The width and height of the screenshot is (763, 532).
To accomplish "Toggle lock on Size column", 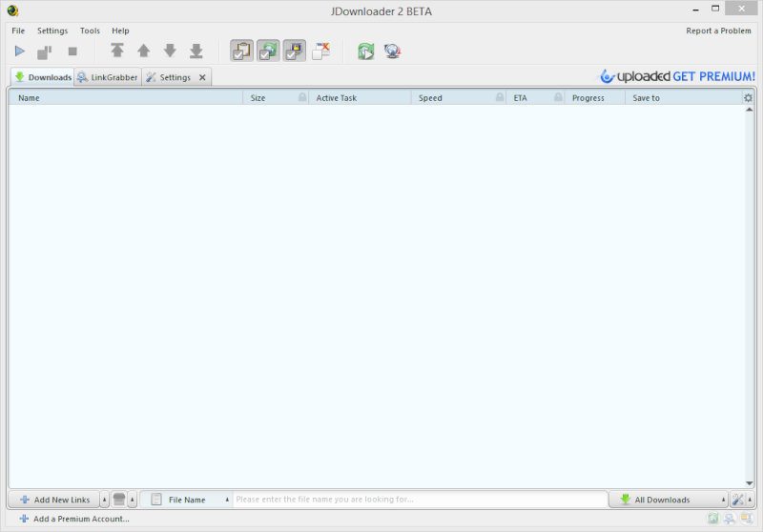I will coord(302,97).
